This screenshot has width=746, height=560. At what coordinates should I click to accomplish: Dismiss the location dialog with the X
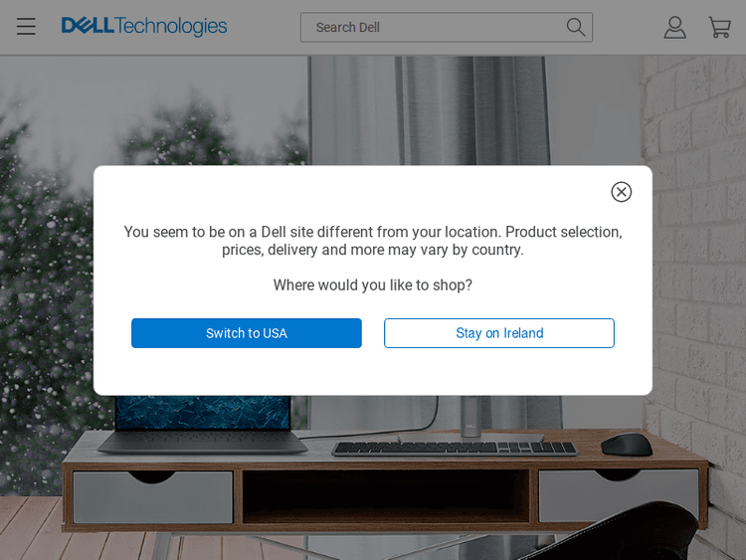pos(621,192)
